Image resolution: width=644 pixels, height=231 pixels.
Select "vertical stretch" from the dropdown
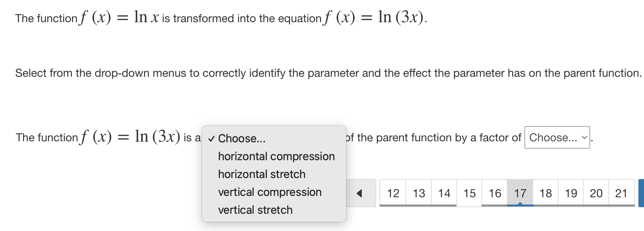[255, 209]
